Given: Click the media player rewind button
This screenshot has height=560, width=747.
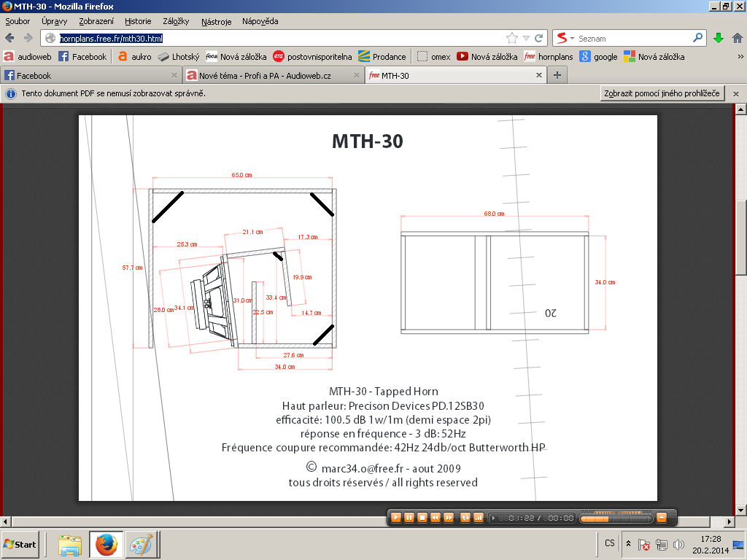Looking at the screenshot, I should (x=436, y=518).
